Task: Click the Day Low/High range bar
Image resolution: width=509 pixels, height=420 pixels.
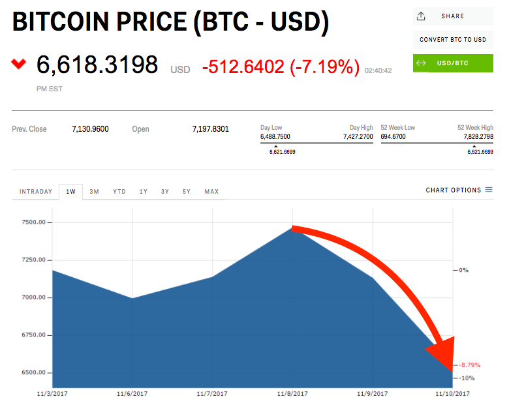Action: (x=316, y=143)
